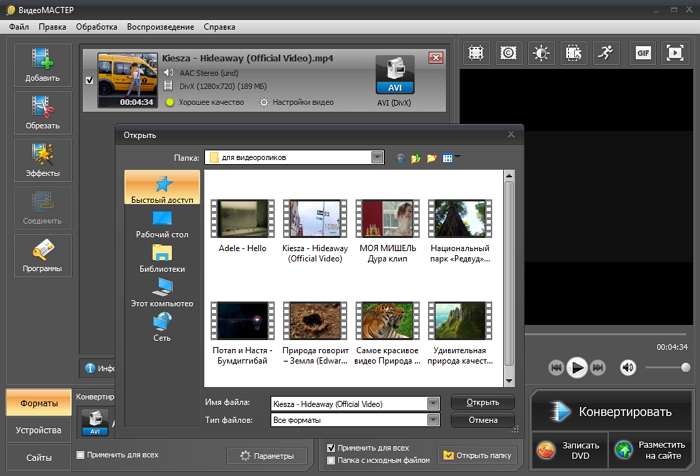700x476 pixels.
Task: Toggle checkbox beside the Kiesza video item
Action: (90, 80)
